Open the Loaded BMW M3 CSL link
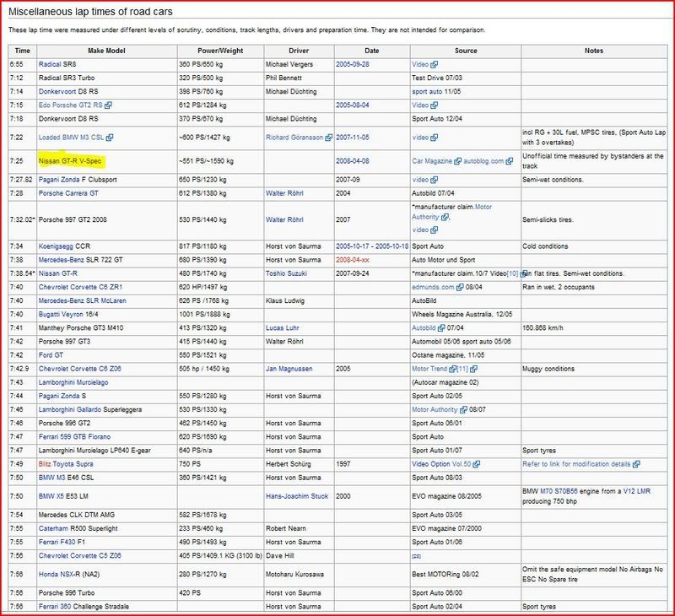The image size is (675, 616). click(71, 138)
